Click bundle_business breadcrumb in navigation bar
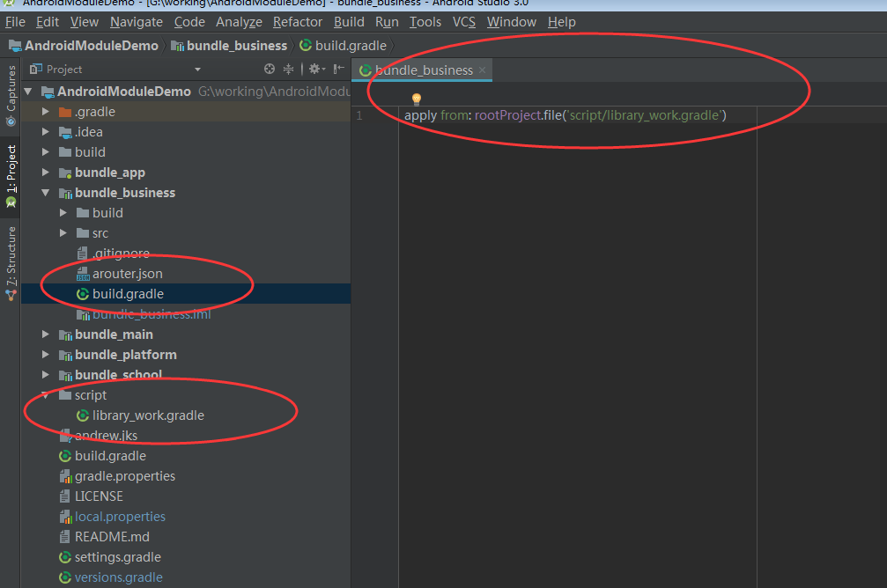Screen dimensions: 887x588 [229, 46]
